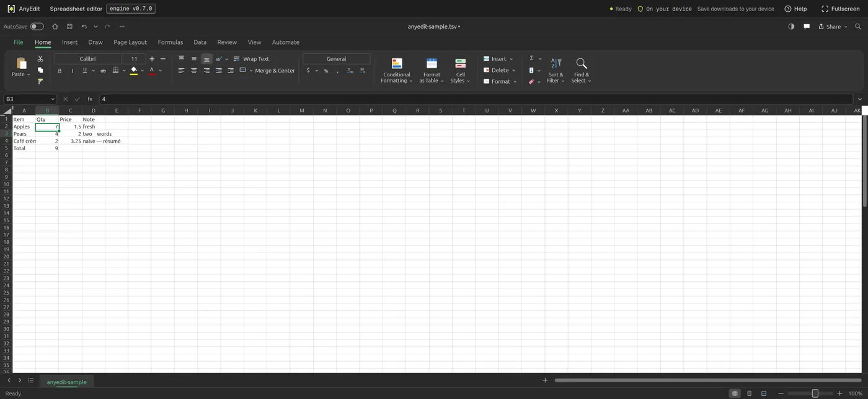Viewport: 868px width, 399px height.
Task: Click the Undo arrow icon
Action: [x=84, y=27]
